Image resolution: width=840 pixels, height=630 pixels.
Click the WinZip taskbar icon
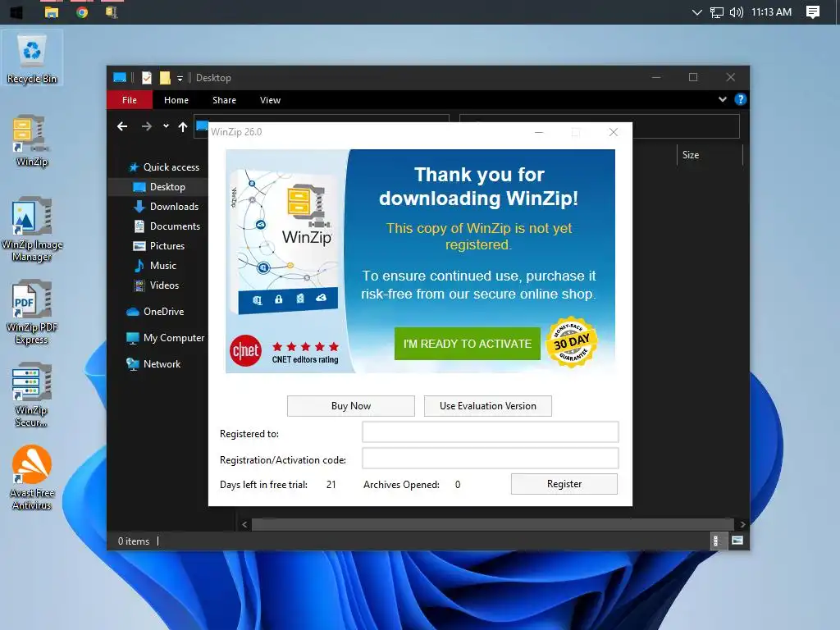[x=112, y=11]
